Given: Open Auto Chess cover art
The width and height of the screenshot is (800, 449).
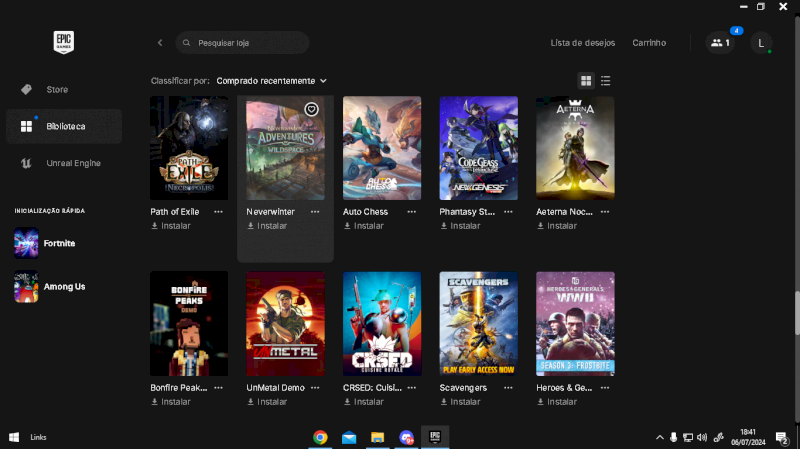Looking at the screenshot, I should [382, 148].
